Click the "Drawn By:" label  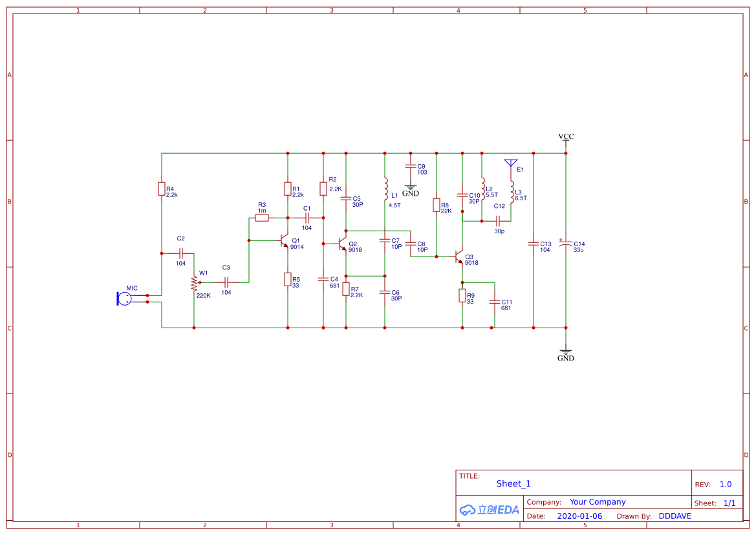click(x=634, y=516)
